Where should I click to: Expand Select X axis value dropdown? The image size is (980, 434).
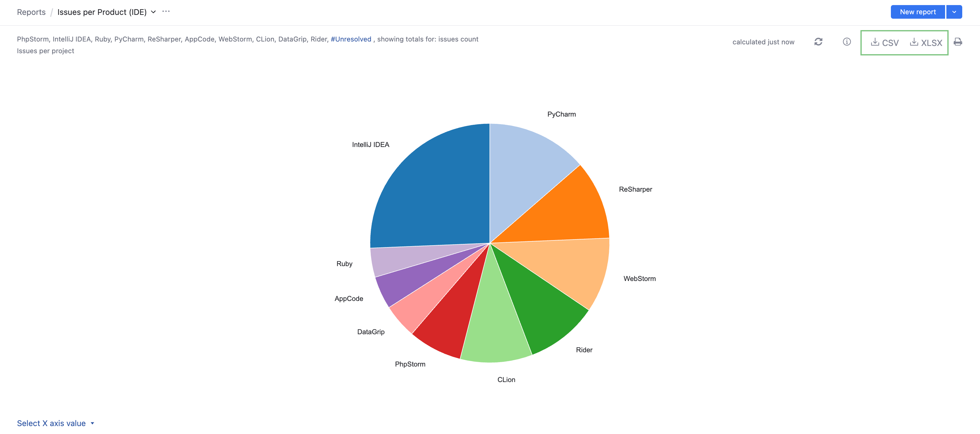click(56, 423)
